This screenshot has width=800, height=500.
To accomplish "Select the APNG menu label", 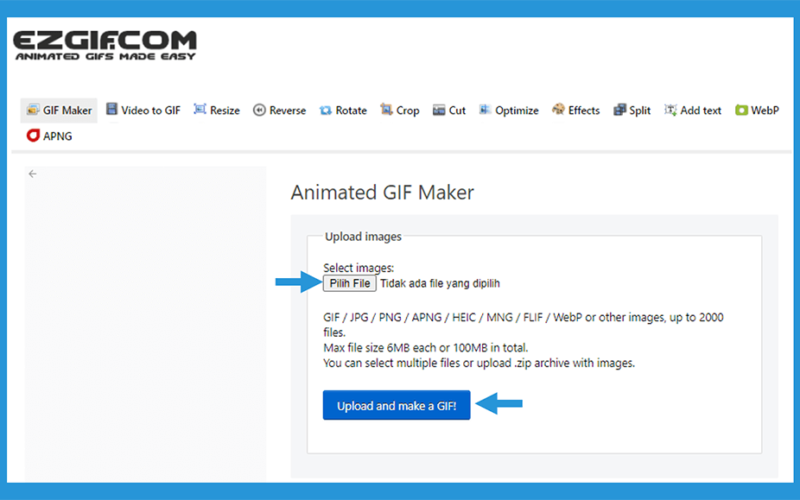I will click(58, 136).
